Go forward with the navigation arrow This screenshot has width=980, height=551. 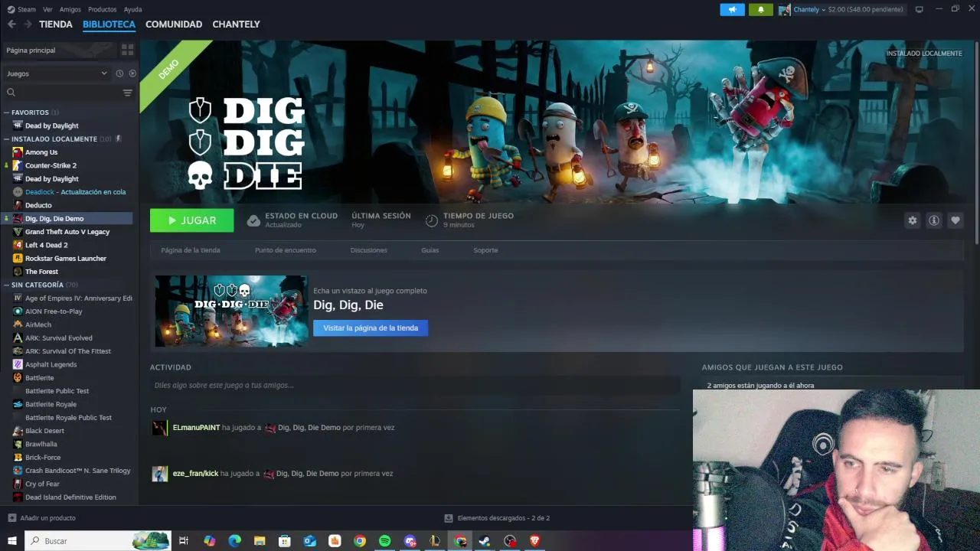click(x=28, y=24)
